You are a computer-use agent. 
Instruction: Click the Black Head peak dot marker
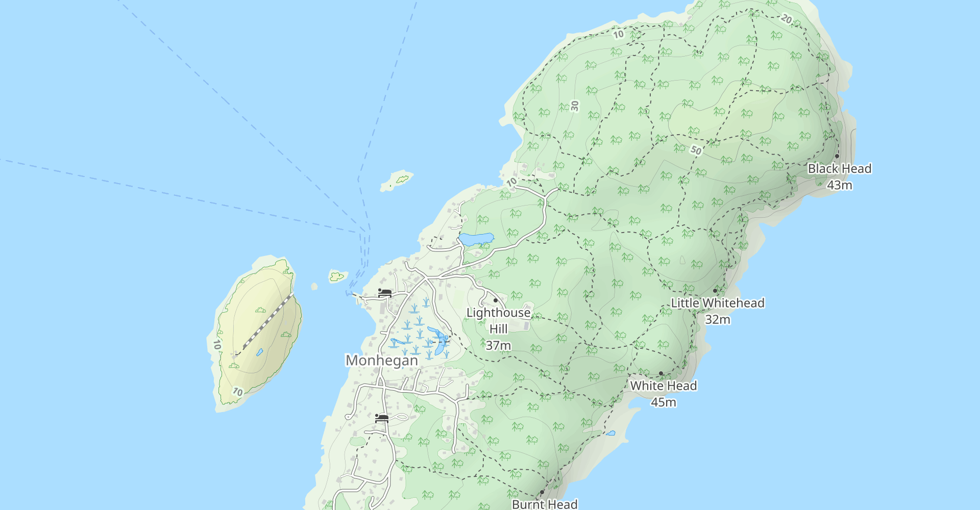(x=837, y=156)
